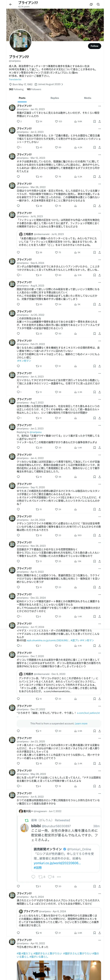Open the search icon in header
This screenshot has width=110, height=980.
click(98, 4)
